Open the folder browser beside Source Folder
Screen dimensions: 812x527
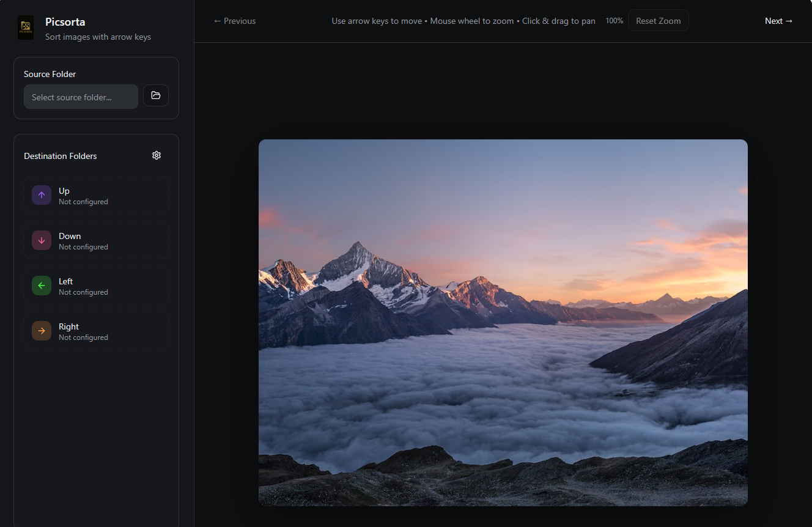click(156, 95)
